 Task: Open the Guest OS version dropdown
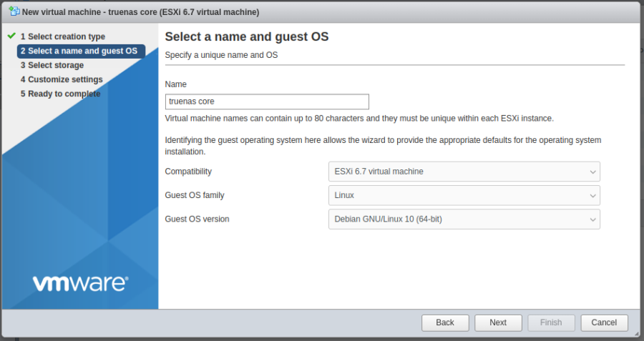(464, 219)
